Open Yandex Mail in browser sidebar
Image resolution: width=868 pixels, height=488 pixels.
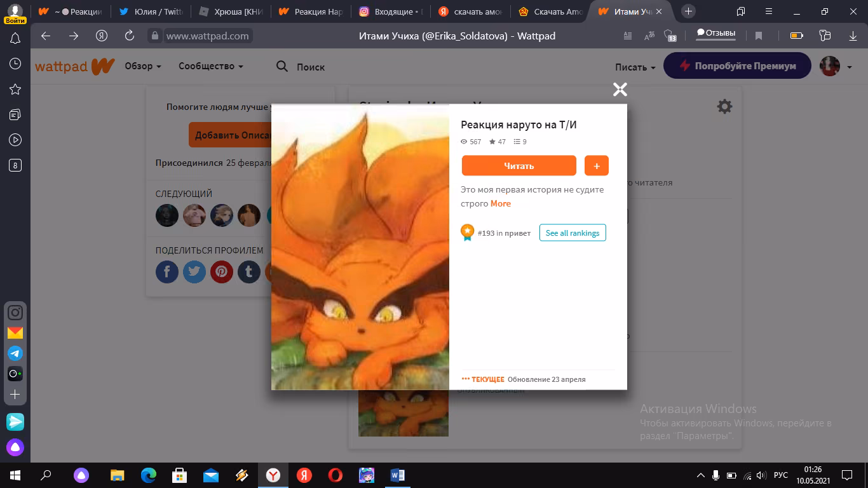[15, 332]
